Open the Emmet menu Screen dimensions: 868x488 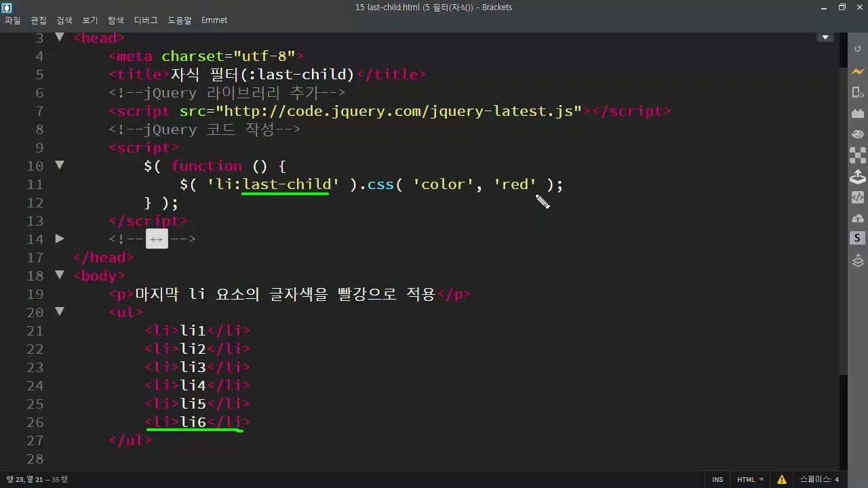tap(214, 20)
